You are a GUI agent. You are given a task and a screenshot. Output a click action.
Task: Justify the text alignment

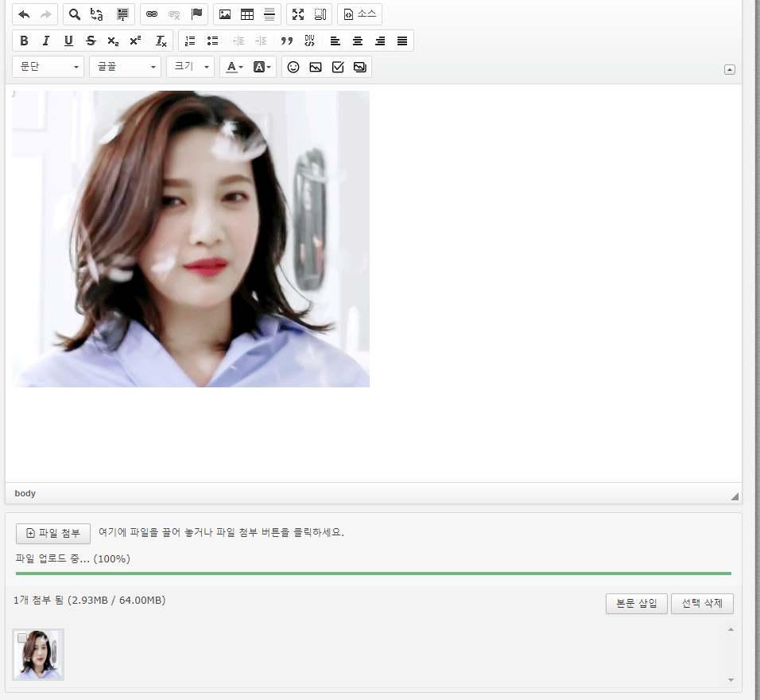click(401, 41)
